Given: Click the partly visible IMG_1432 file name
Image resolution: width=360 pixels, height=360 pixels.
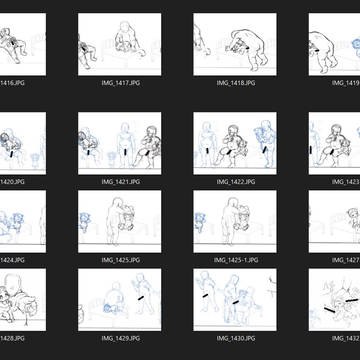Looking at the screenshot, I should pyautogui.click(x=346, y=338).
